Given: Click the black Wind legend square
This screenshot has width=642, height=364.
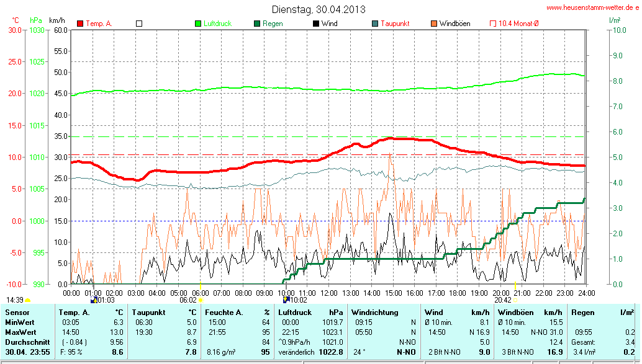Looking at the screenshot, I should (x=316, y=24).
